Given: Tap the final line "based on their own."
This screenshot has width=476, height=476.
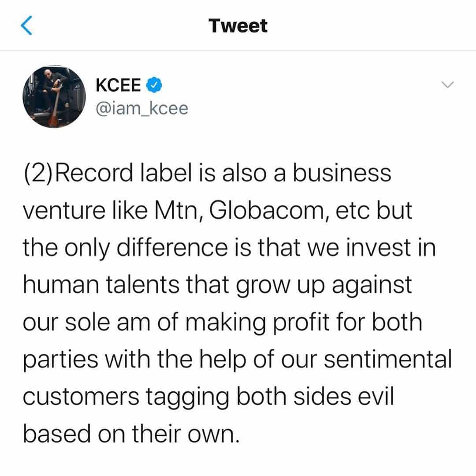Looking at the screenshot, I should click(x=131, y=435).
